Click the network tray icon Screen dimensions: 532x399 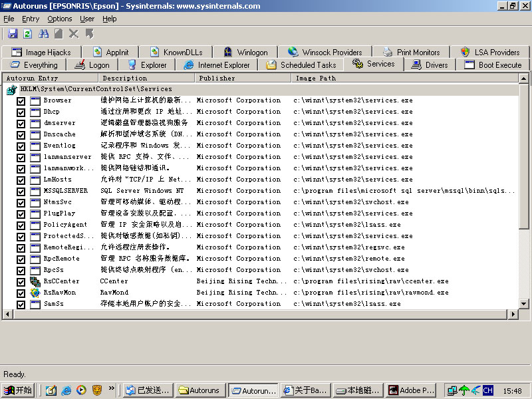(x=452, y=390)
